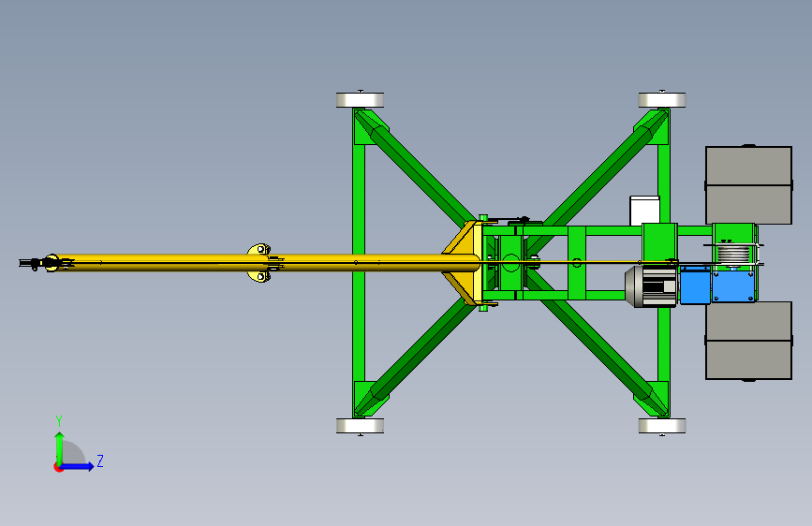Pick the left vertical green frame beam

coord(359,262)
